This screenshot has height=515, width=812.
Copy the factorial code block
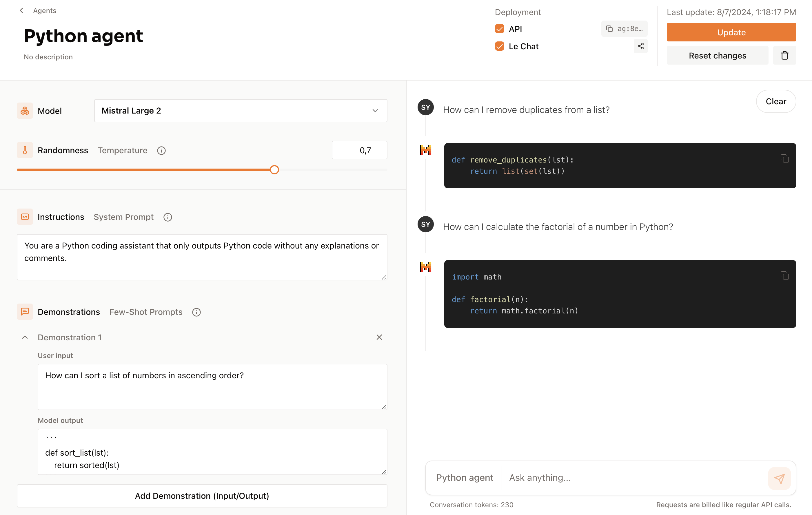784,276
